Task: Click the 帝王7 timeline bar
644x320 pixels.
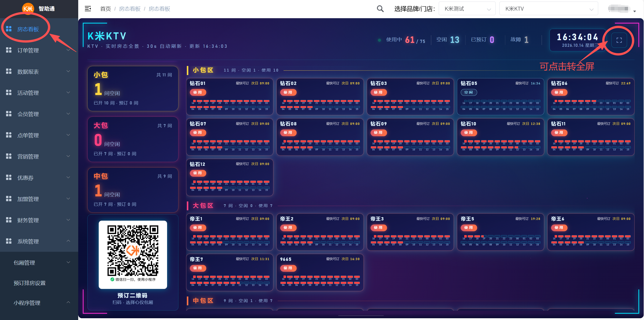Action: [230, 281]
